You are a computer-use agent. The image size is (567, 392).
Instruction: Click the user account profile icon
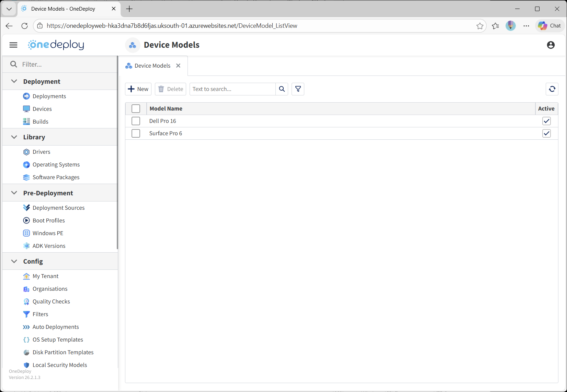coord(551,45)
